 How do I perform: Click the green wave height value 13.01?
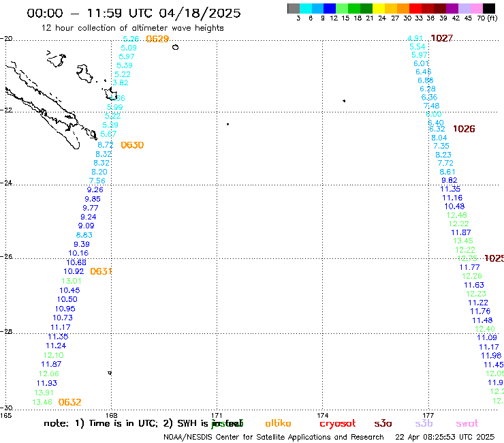[72, 281]
